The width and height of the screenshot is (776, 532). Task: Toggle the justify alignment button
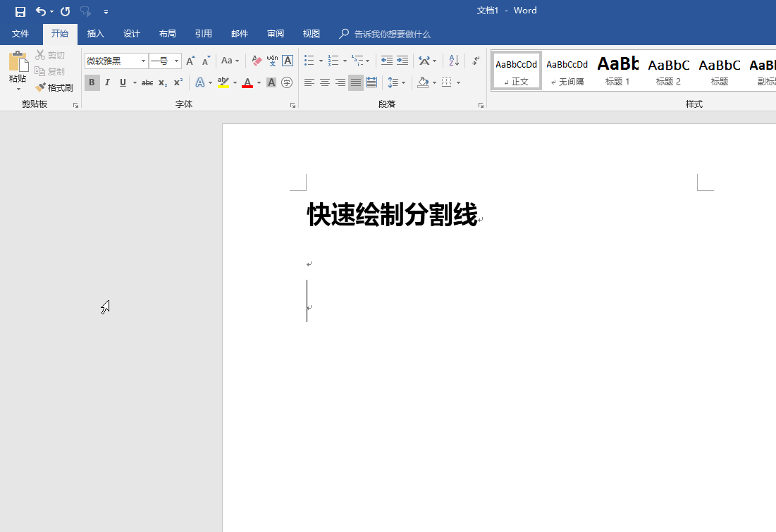tap(356, 83)
